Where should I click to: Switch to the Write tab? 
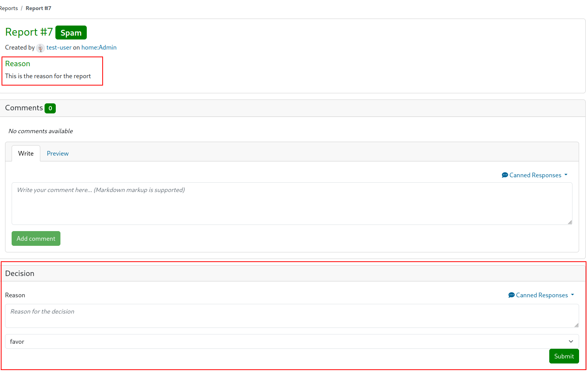(x=26, y=154)
